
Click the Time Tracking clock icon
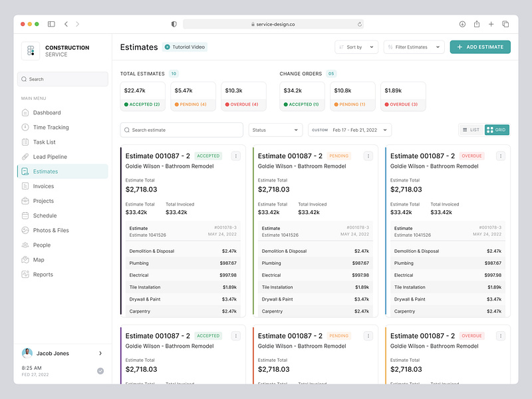25,127
